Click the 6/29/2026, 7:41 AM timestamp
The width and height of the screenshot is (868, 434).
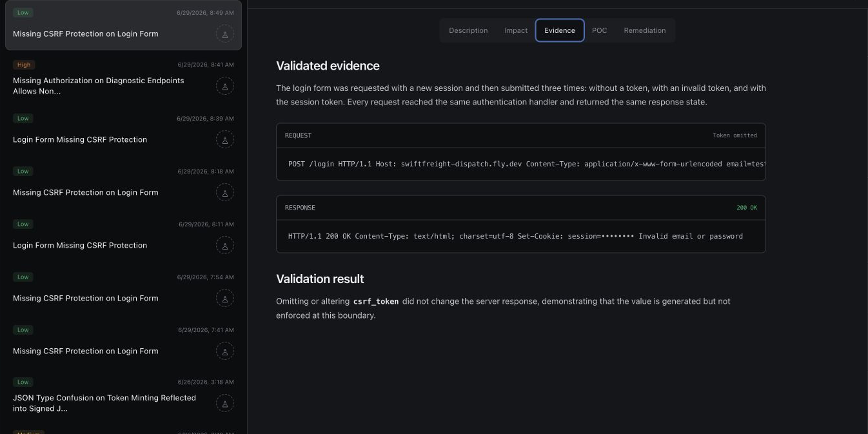pyautogui.click(x=206, y=330)
